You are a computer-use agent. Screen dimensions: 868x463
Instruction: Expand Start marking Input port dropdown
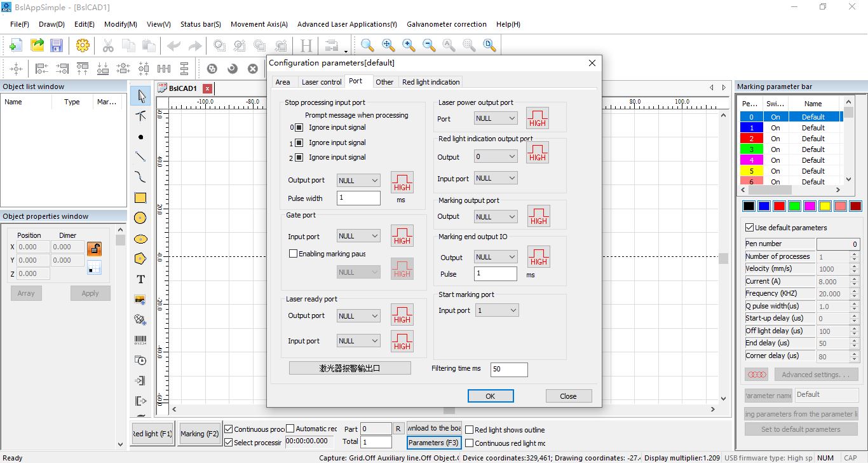pos(497,310)
